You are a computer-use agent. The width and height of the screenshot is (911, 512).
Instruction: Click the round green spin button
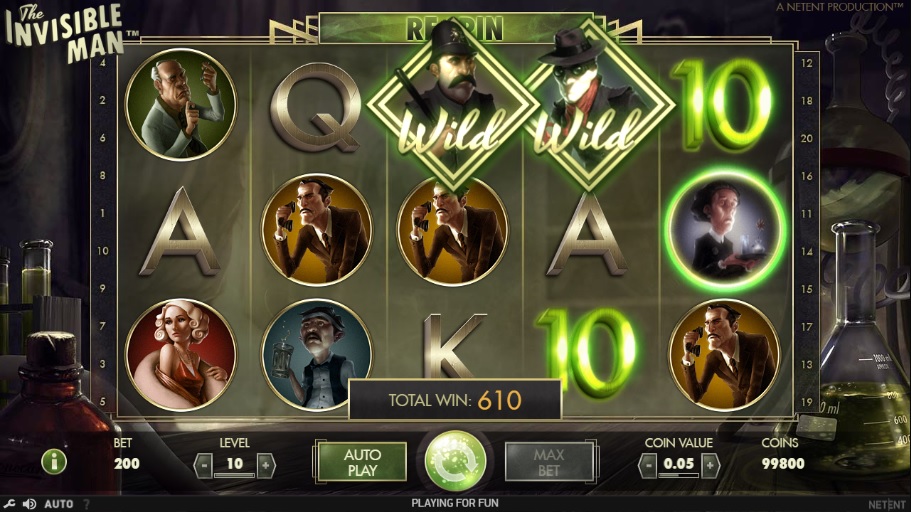coord(455,461)
